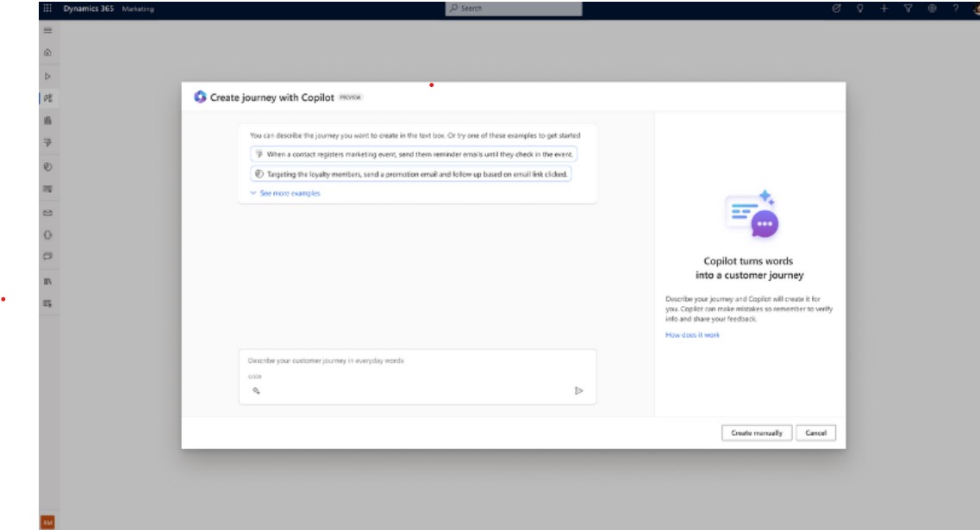Viewport: 980px width, 530px height.
Task: Cancel the Copilot journey dialog
Action: click(815, 433)
